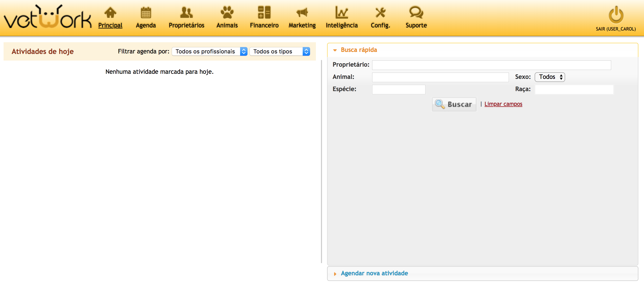Click the power icon to log out
Image resolution: width=644 pixels, height=286 pixels.
[616, 15]
